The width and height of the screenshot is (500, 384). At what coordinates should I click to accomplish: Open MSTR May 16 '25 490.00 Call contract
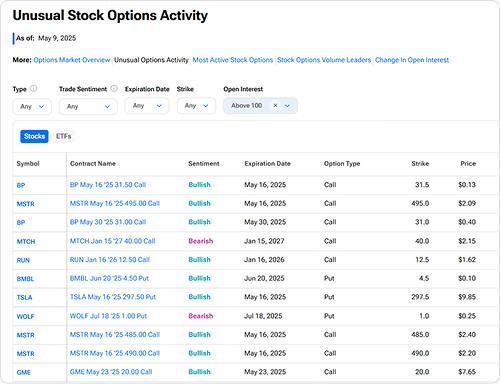point(115,354)
